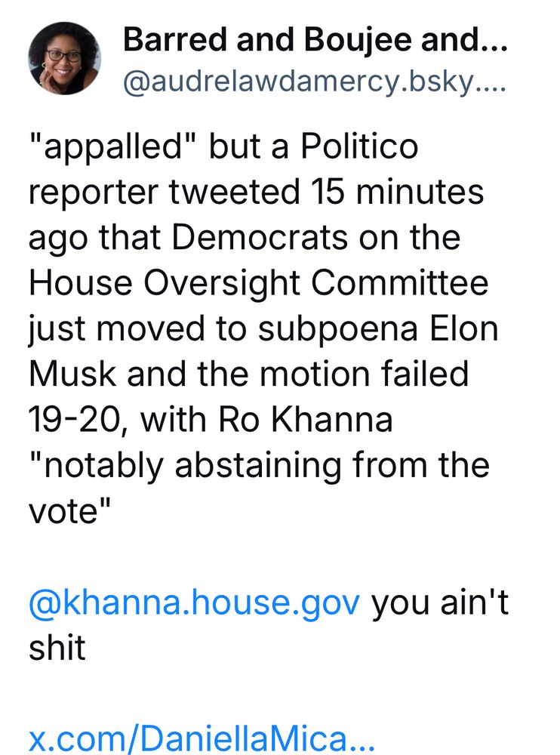Click the word Democrats in the post
The width and height of the screenshot is (560, 755).
pos(260,237)
